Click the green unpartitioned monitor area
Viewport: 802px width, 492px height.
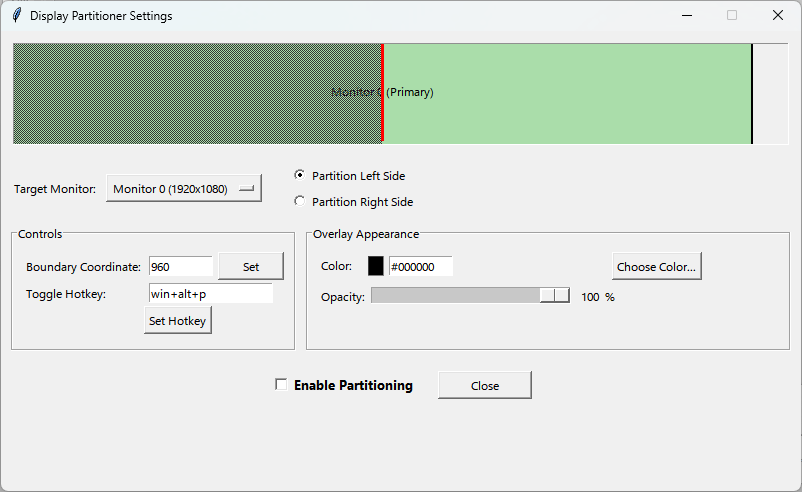click(567, 94)
